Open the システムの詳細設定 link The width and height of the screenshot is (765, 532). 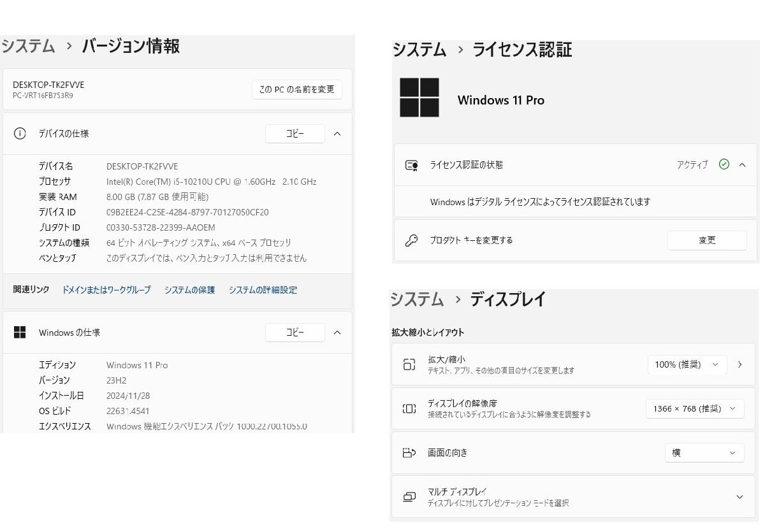pos(263,290)
